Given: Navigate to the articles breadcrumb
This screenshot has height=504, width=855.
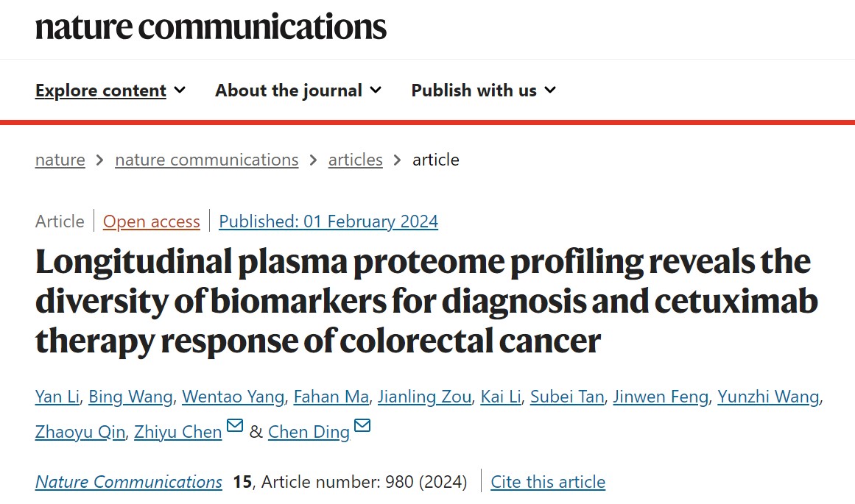Looking at the screenshot, I should (x=356, y=160).
